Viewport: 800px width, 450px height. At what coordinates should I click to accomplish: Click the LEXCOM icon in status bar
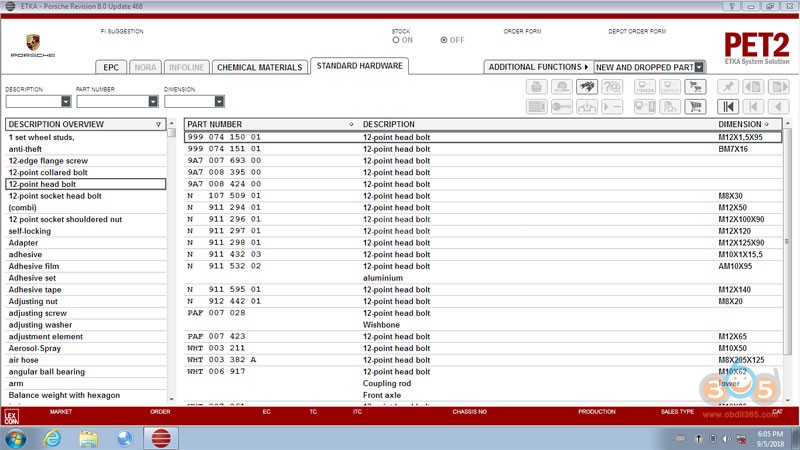11,417
